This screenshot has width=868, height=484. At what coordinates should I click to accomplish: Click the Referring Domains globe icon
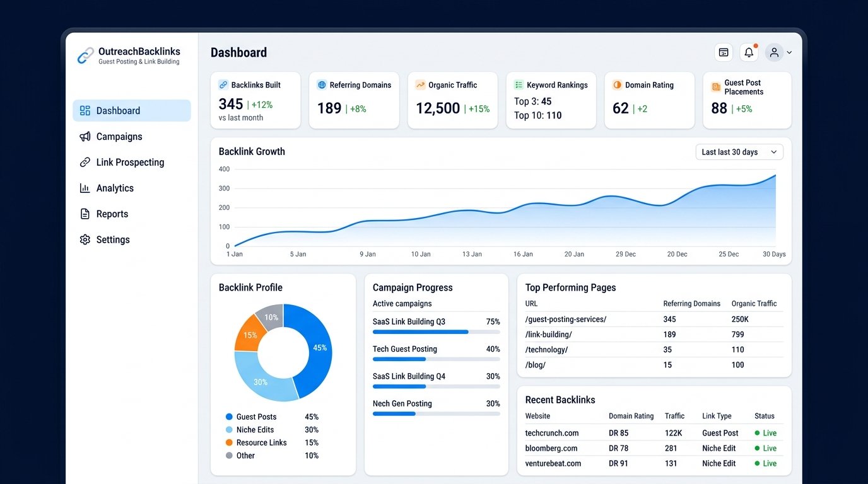pos(322,84)
